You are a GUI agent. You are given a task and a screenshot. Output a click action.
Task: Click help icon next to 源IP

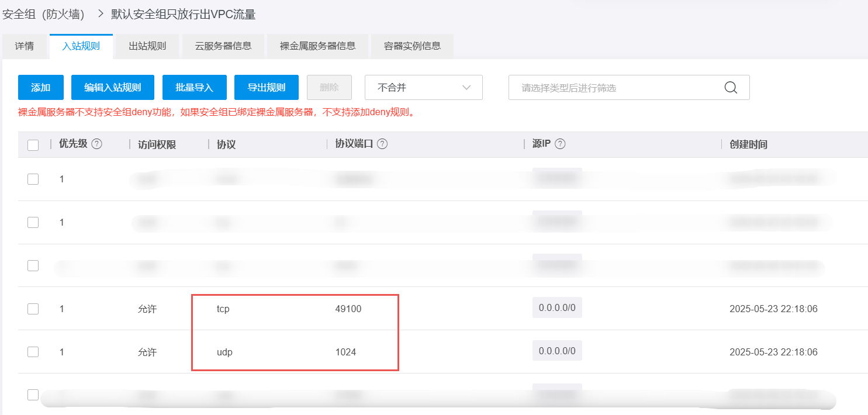click(x=560, y=144)
